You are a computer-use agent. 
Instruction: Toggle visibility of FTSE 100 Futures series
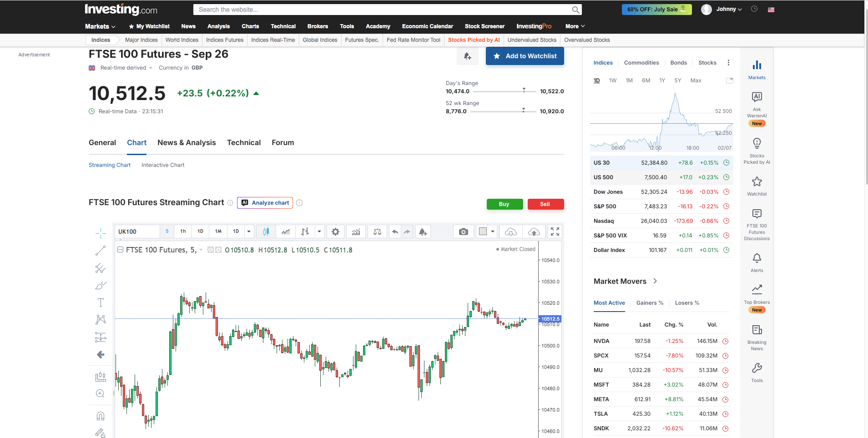click(x=211, y=250)
